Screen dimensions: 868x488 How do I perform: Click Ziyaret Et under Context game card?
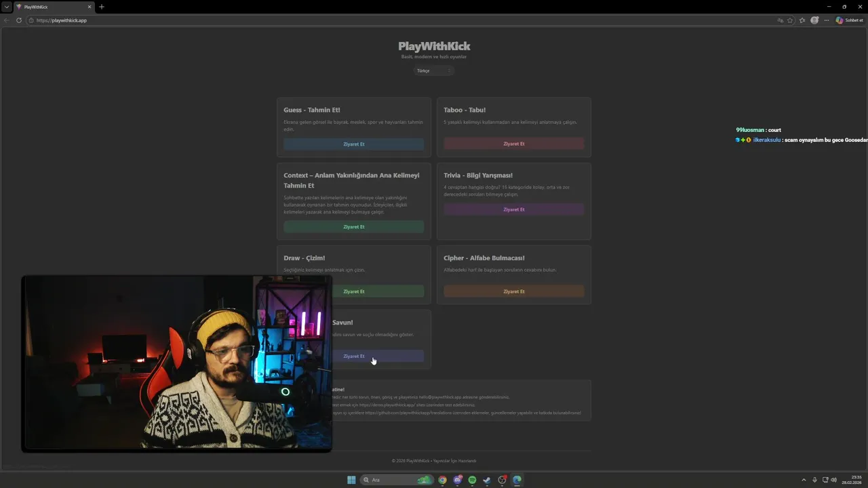tap(354, 227)
